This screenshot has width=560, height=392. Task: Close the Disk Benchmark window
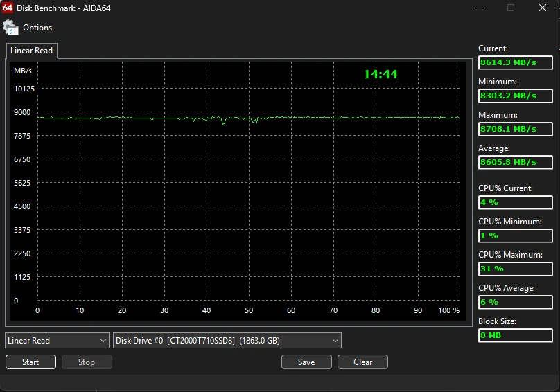click(543, 8)
